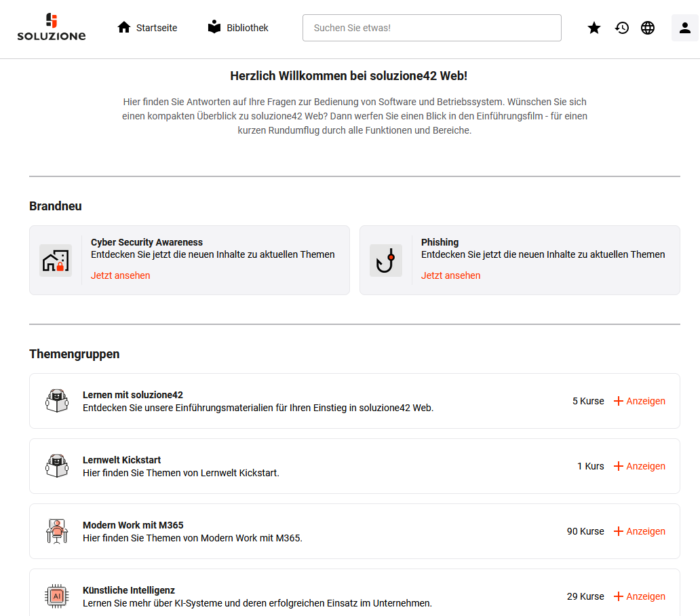Screen dimensions: 700x616
Task: Click the soluzione logo in header
Action: (52, 28)
